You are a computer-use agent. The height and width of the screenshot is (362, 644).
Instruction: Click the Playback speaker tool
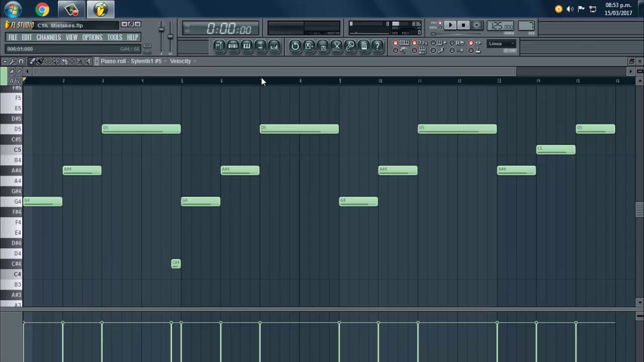[88, 61]
